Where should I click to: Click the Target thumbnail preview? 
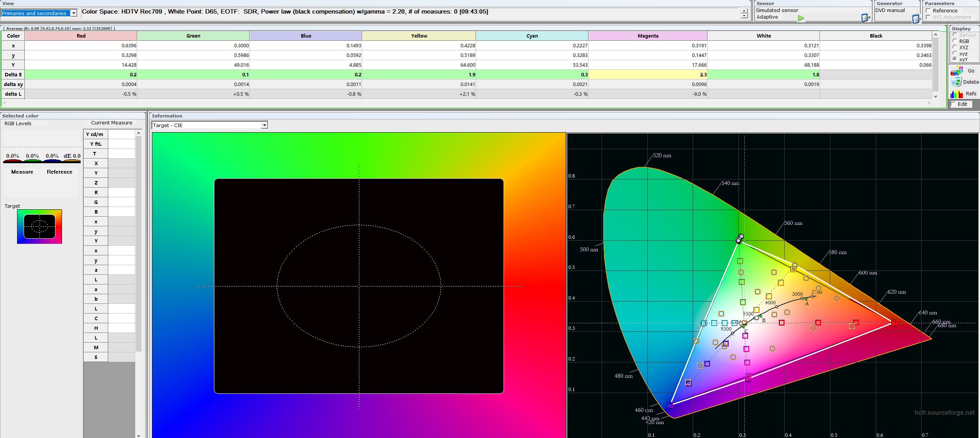[x=39, y=226]
